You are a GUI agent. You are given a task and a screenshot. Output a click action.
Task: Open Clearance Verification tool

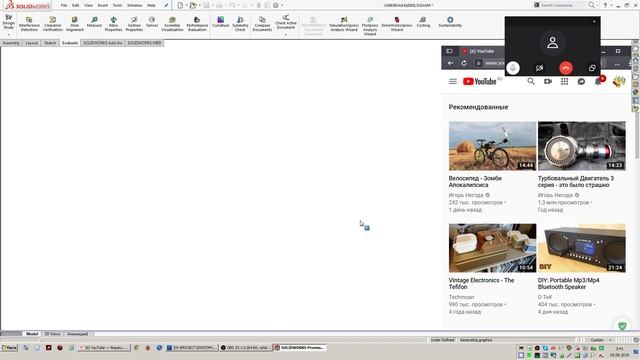53,24
